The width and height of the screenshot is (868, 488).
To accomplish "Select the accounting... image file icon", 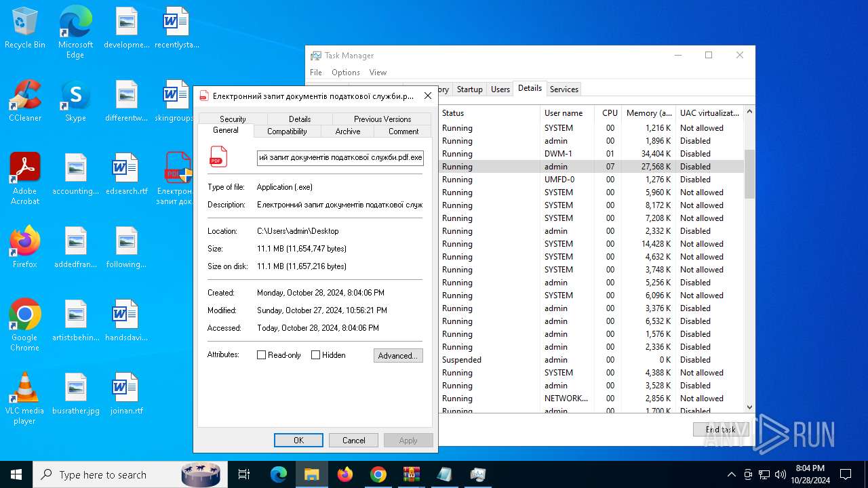I will [x=75, y=174].
